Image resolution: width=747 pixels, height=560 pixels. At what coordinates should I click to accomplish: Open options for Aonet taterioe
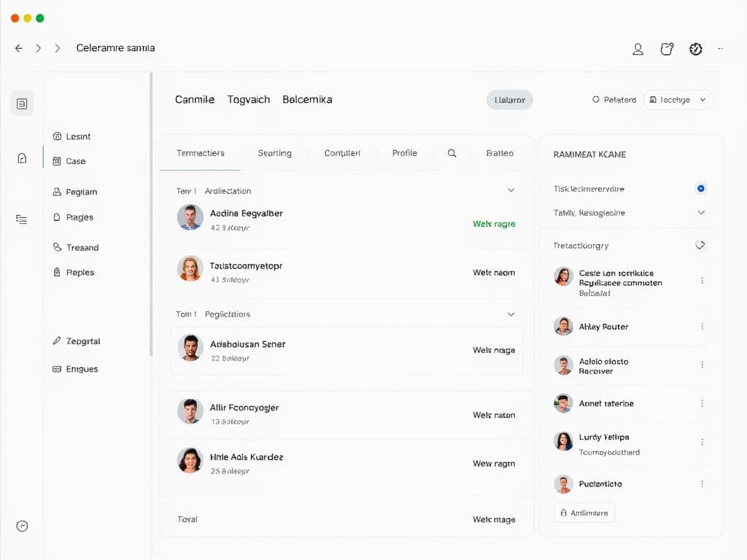pyautogui.click(x=703, y=403)
